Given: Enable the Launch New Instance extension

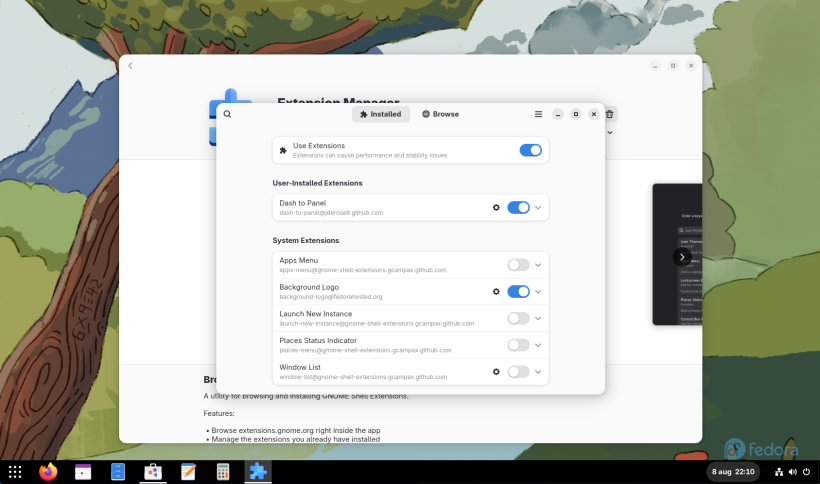Looking at the screenshot, I should coord(518,318).
